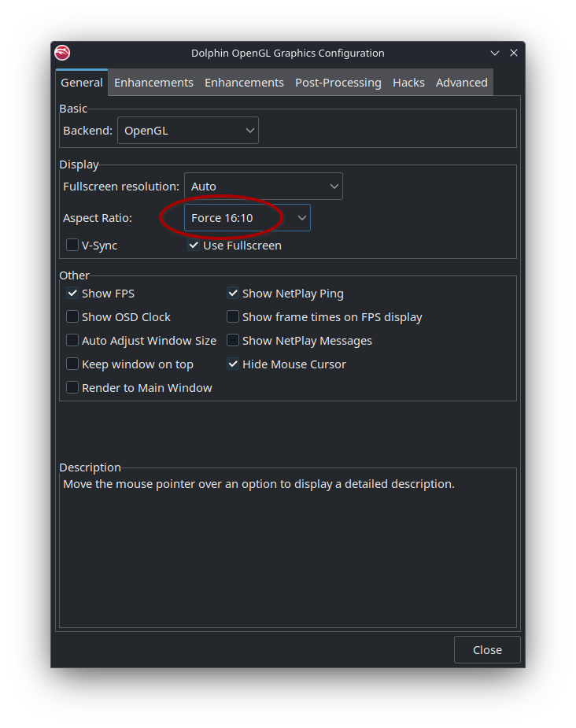Viewport: 576px width, 728px height.
Task: Click the 'Move the mouse pointer over' description text
Action: tap(259, 484)
